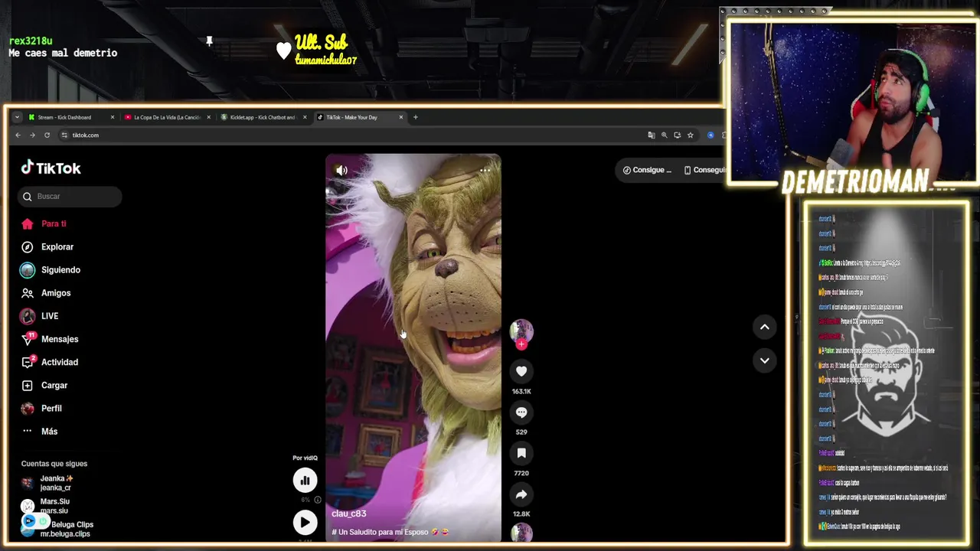Click the browser forward arrow
Screen dimensions: 980x551
(32, 135)
